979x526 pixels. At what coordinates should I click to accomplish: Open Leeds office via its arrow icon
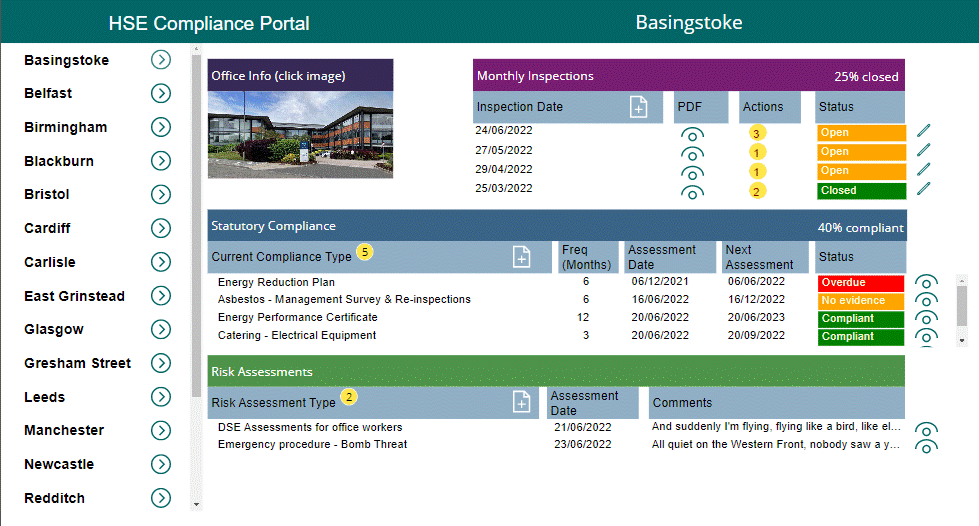pos(161,397)
